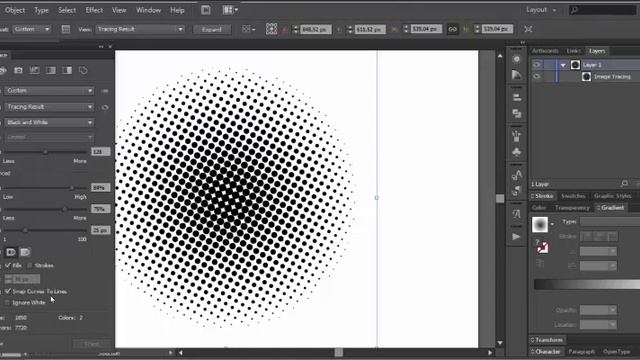
Task: Open the Paragraph panel tab
Action: coord(581,351)
